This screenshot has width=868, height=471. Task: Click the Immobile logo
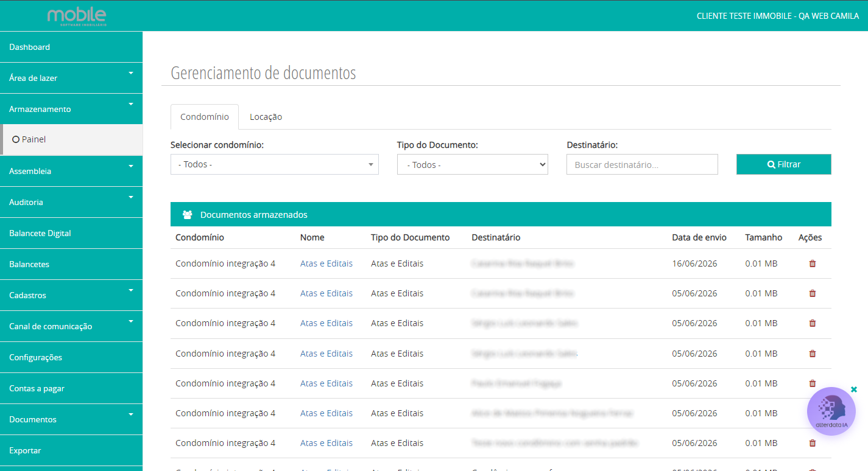[x=77, y=16]
